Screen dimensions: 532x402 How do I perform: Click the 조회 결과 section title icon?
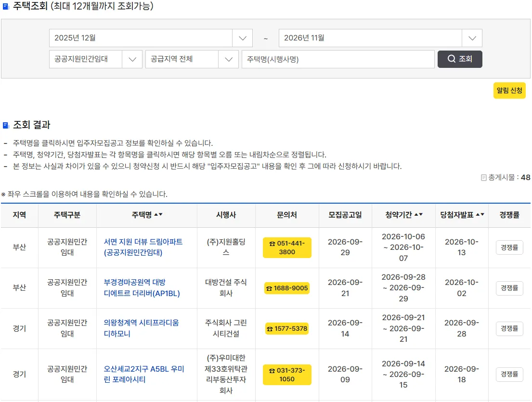coord(5,125)
